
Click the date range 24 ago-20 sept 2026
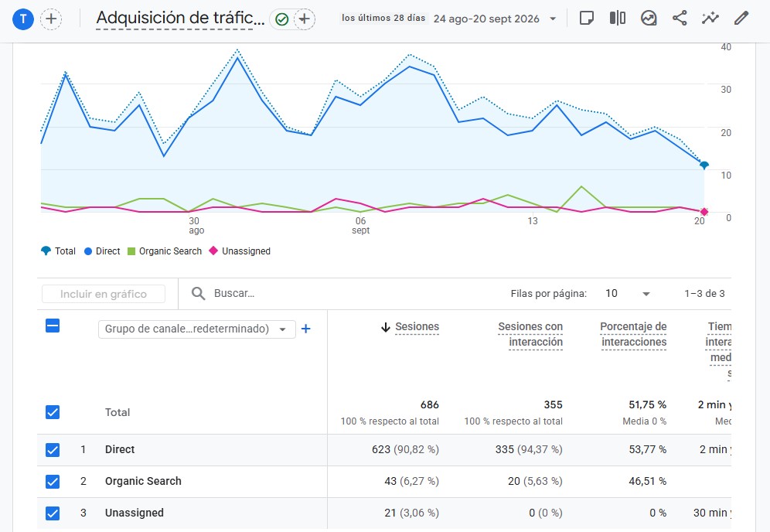pyautogui.click(x=486, y=19)
